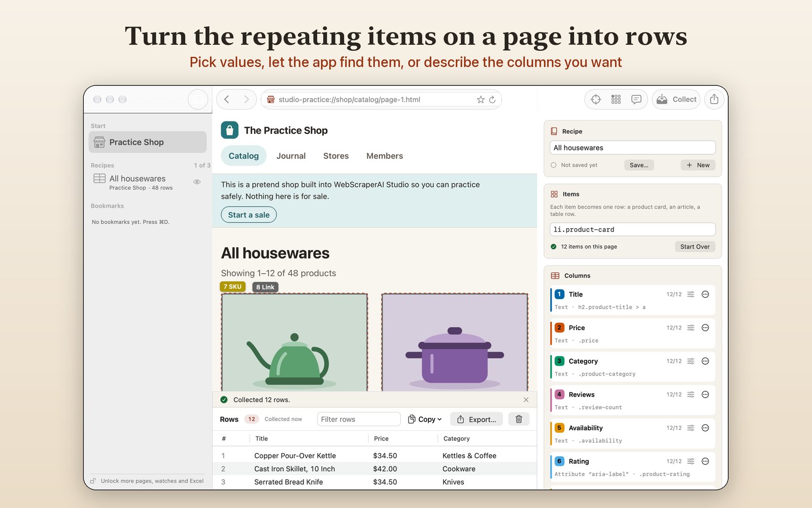Activate the crosshair pick-values tool
The image size is (812, 508).
point(596,100)
